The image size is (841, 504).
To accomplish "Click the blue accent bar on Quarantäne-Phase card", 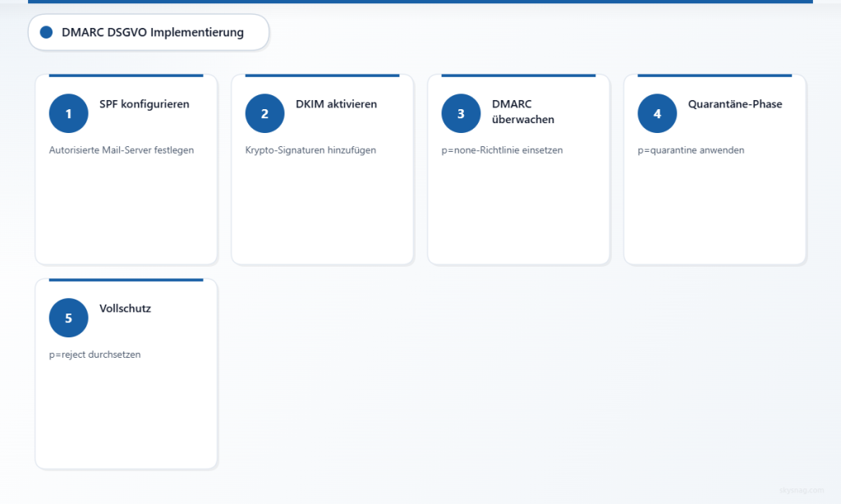I will [x=715, y=76].
